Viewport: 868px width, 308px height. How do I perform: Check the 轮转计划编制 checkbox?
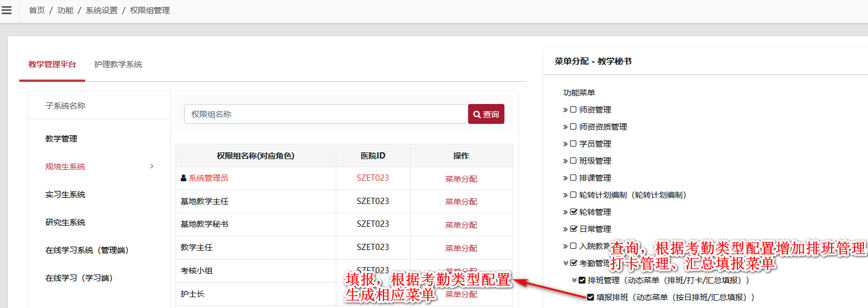click(573, 195)
